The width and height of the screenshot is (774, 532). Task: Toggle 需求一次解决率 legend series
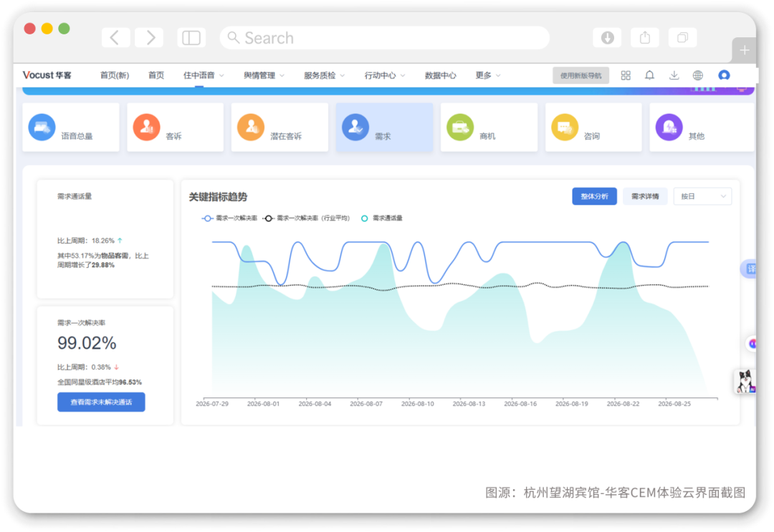(x=229, y=218)
